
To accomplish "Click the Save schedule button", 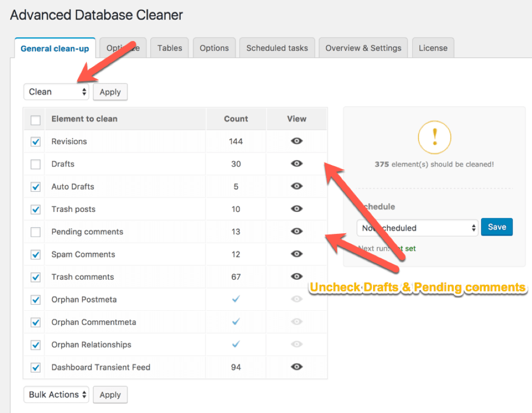I will click(496, 227).
